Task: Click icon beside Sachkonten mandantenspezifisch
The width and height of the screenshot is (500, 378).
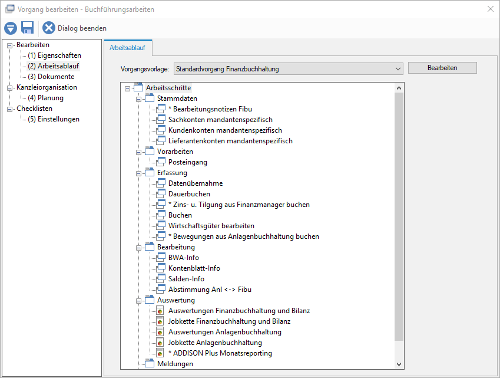Action: [161, 119]
